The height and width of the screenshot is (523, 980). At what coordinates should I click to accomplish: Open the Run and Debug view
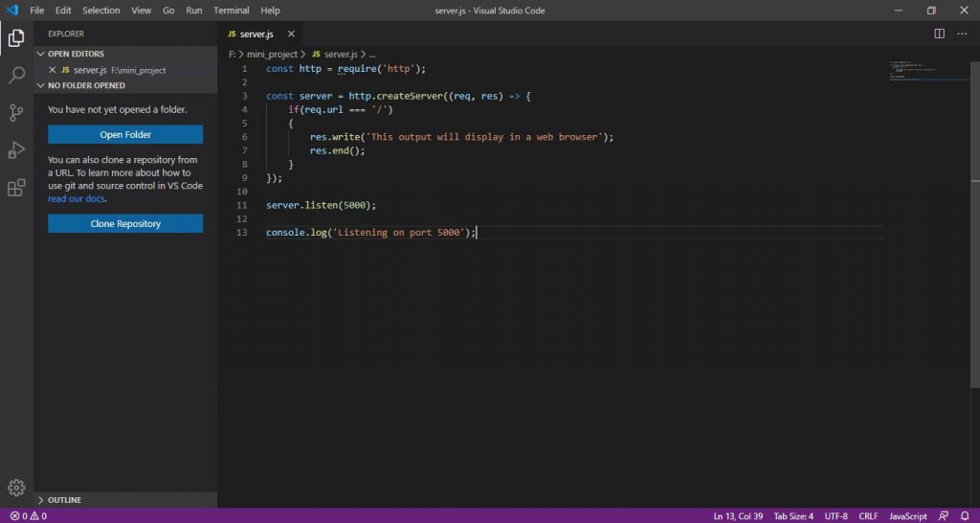click(16, 150)
